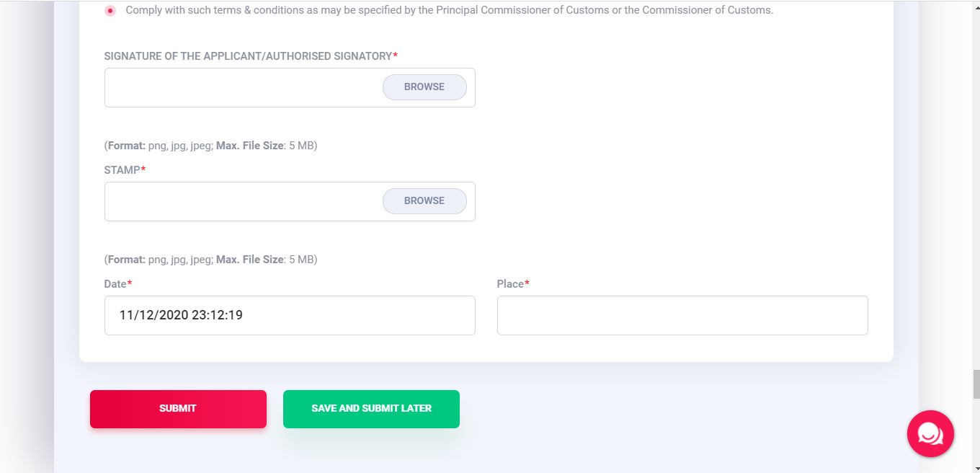Focus the Place text field
Image resolution: width=980 pixels, height=473 pixels.
point(682,315)
